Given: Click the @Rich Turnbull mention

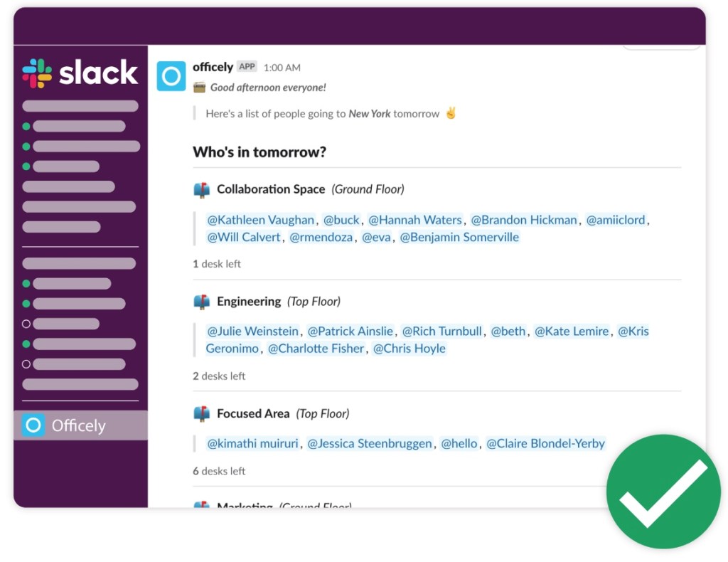Looking at the screenshot, I should pyautogui.click(x=441, y=331).
